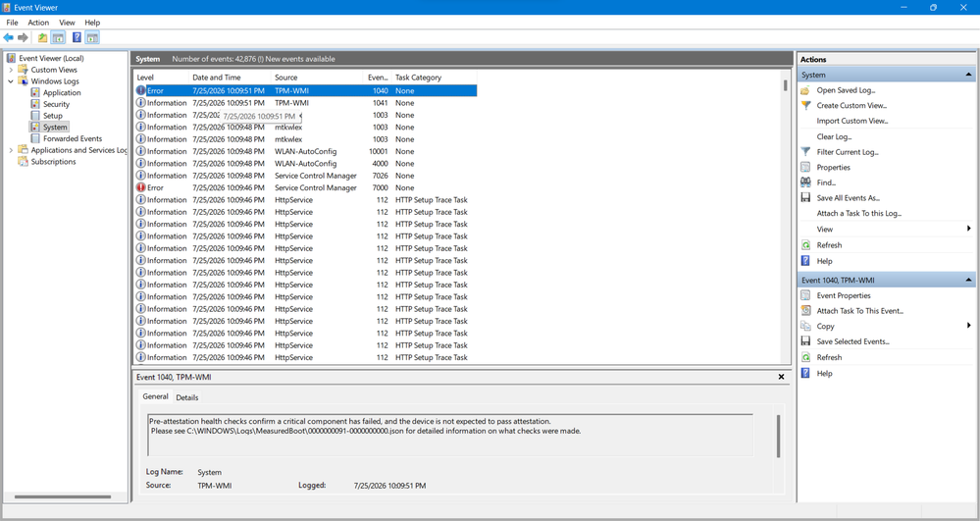The width and height of the screenshot is (980, 521).
Task: Click Help icon under System actions
Action: pyautogui.click(x=805, y=261)
